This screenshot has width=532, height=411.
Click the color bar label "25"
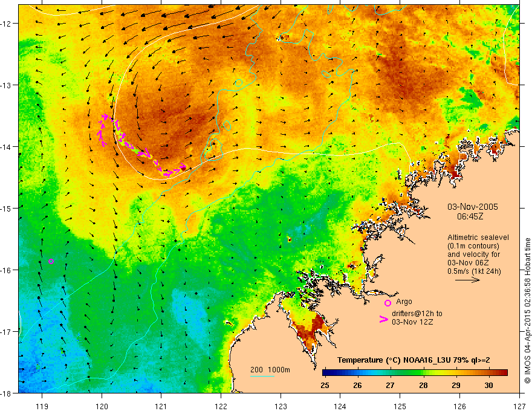325,385
